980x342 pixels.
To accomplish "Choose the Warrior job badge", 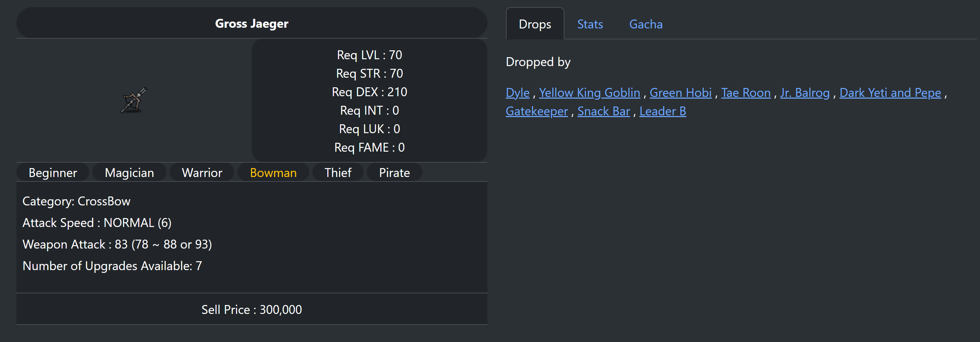I will click(202, 173).
